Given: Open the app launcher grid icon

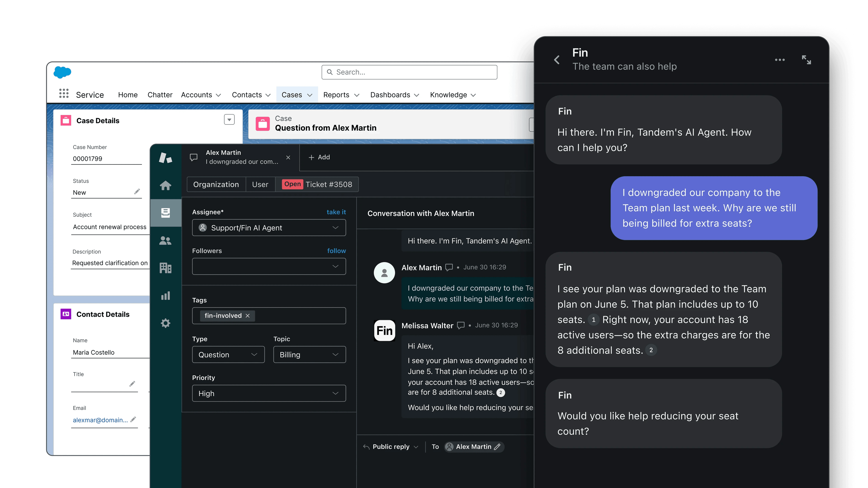Looking at the screenshot, I should click(x=64, y=93).
